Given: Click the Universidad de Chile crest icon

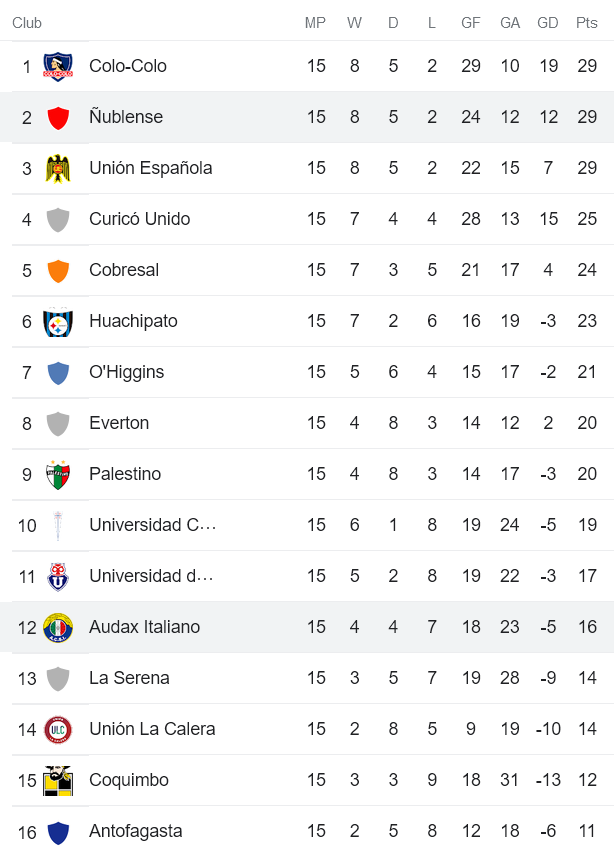Looking at the screenshot, I should point(58,577).
